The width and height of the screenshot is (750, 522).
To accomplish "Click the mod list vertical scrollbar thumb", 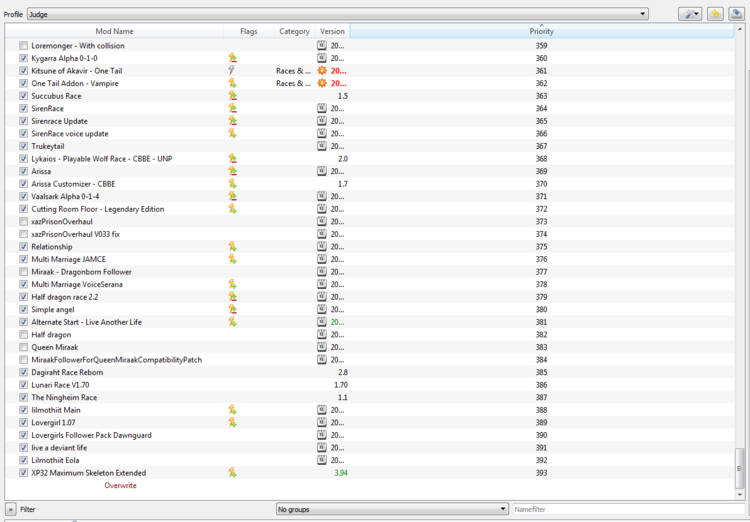I will [x=739, y=467].
